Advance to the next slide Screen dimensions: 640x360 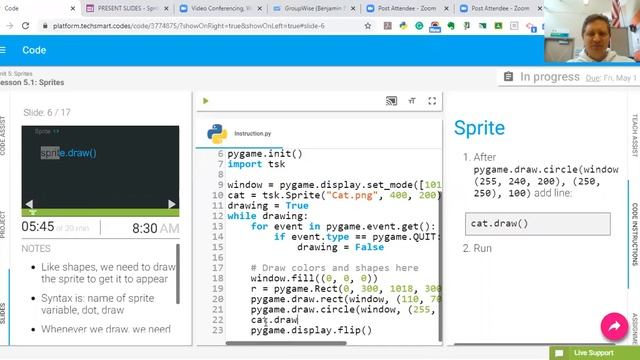(x=171, y=203)
